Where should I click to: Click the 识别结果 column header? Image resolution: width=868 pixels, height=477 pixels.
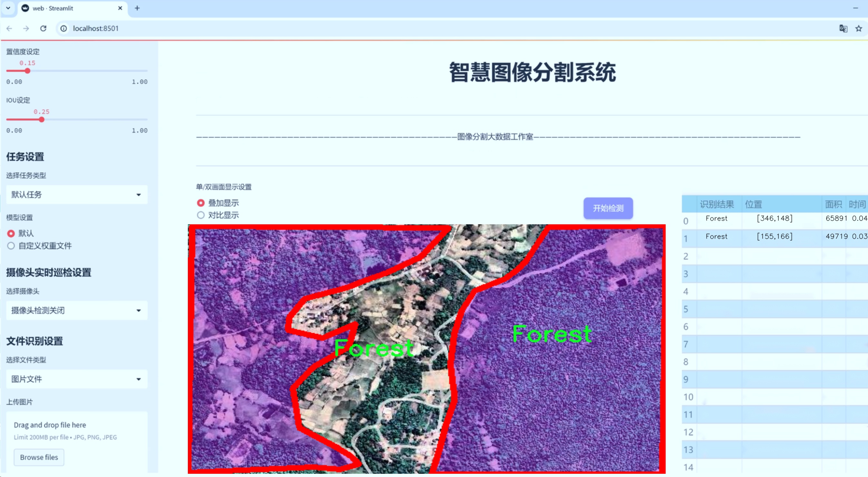tap(717, 204)
